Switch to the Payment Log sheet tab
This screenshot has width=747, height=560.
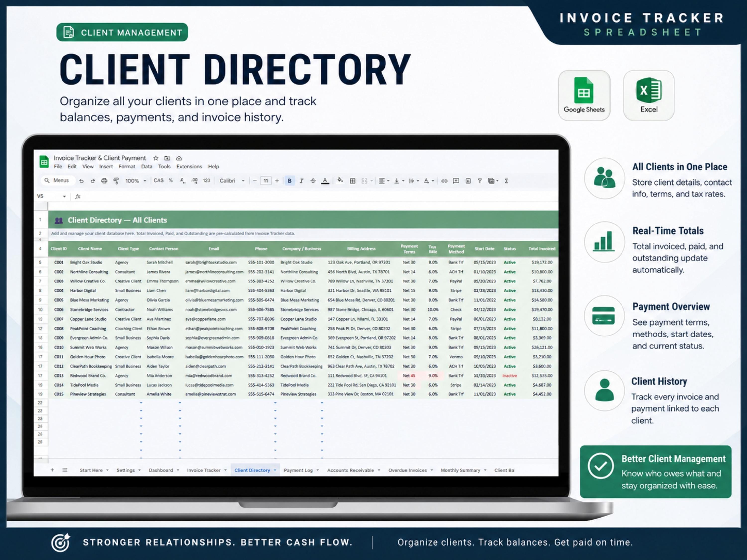pos(298,470)
